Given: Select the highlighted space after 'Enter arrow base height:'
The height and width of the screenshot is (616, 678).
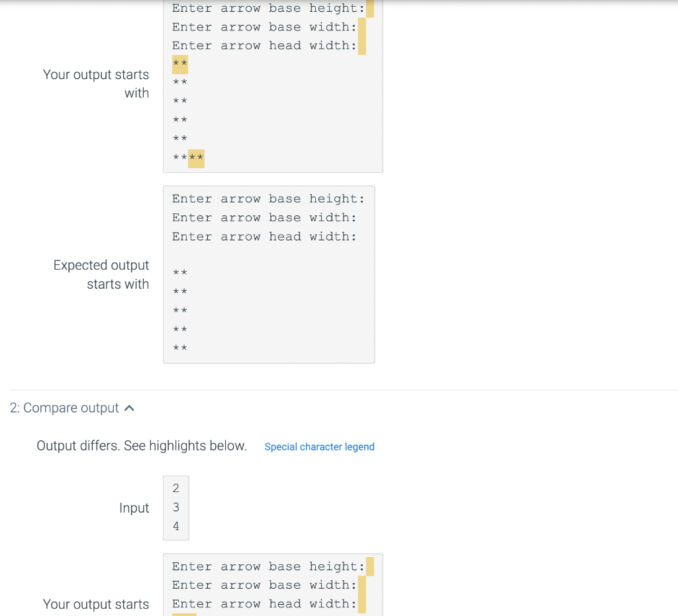Looking at the screenshot, I should 370,8.
